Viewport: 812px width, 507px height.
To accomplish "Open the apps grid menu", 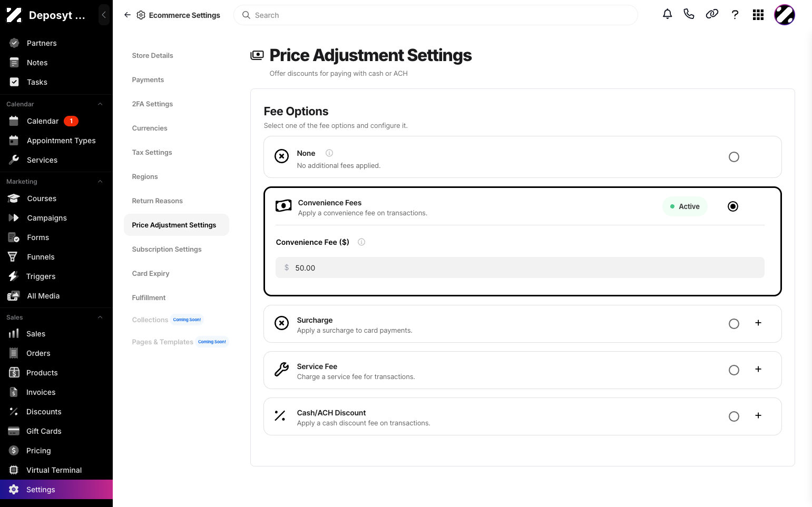I will 758,15.
